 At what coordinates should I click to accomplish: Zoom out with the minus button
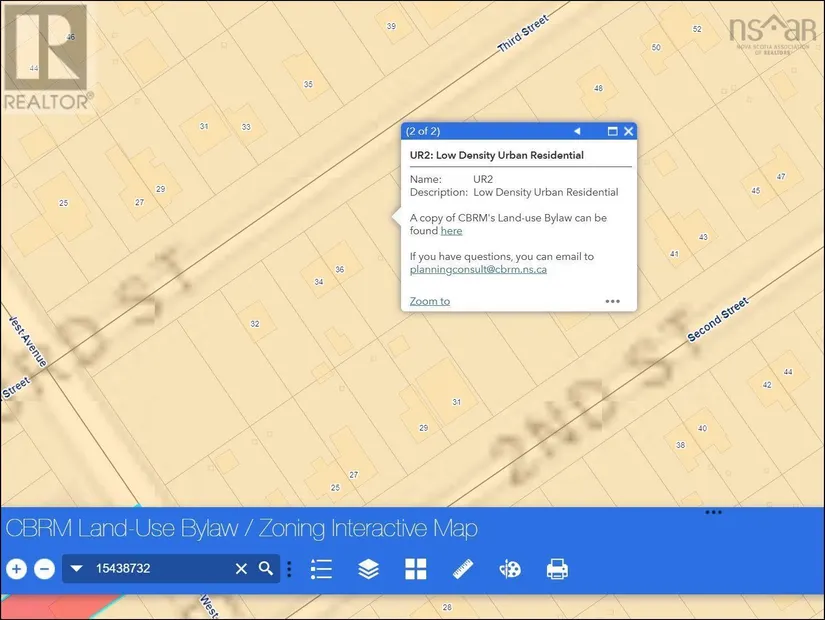pyautogui.click(x=44, y=569)
